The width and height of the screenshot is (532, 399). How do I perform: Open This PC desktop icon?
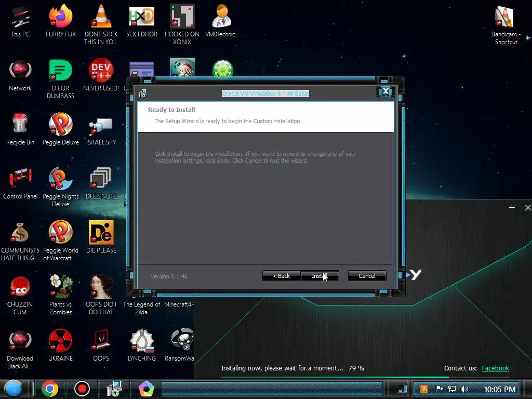[x=20, y=21]
